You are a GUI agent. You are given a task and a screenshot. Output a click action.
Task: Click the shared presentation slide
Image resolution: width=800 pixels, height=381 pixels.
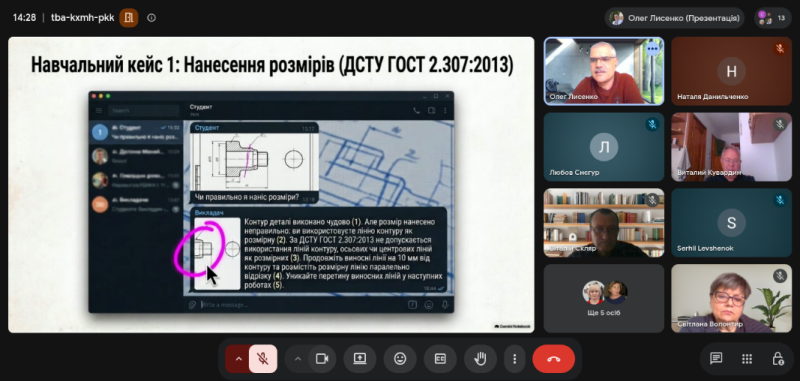tap(271, 185)
